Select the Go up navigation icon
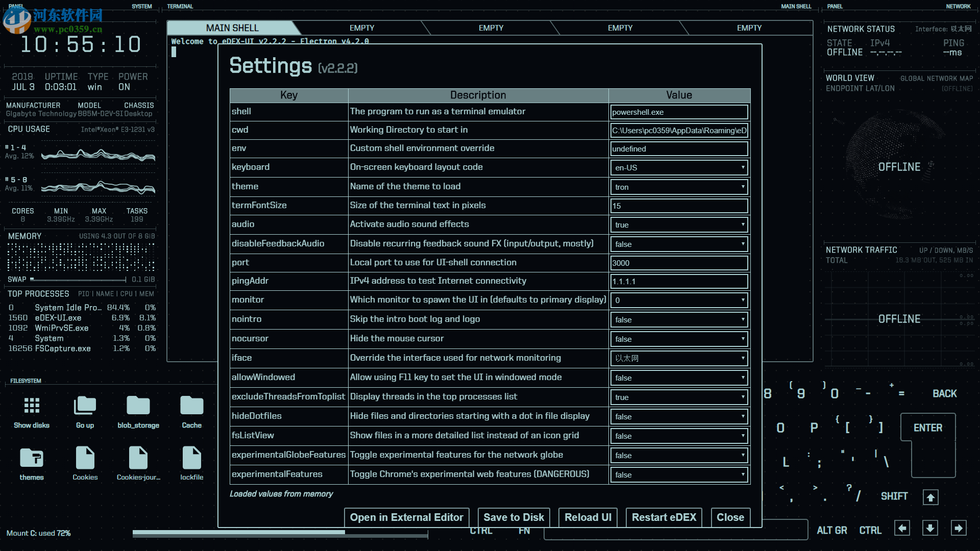Viewport: 980px width, 551px height. 85,406
